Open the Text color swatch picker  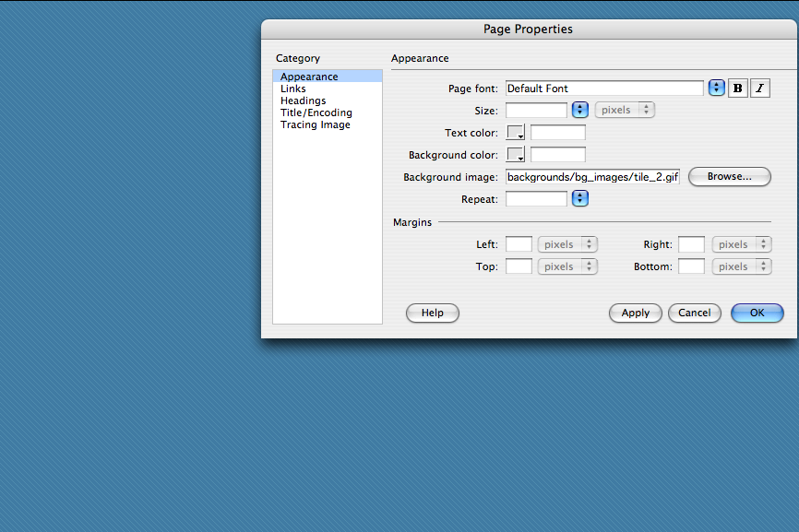click(x=516, y=133)
